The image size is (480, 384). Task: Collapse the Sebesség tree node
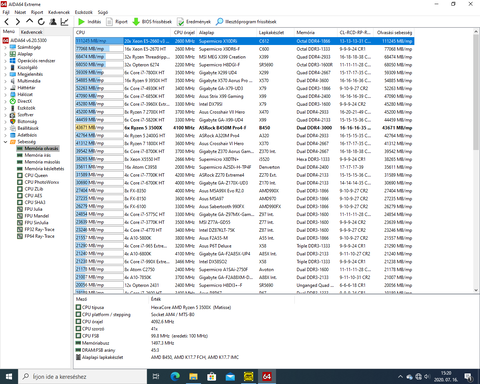click(5, 142)
